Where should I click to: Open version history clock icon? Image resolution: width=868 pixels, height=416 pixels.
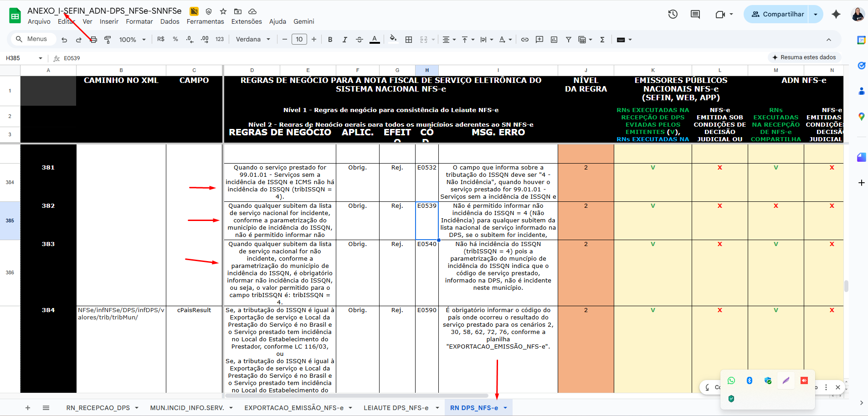coord(673,14)
